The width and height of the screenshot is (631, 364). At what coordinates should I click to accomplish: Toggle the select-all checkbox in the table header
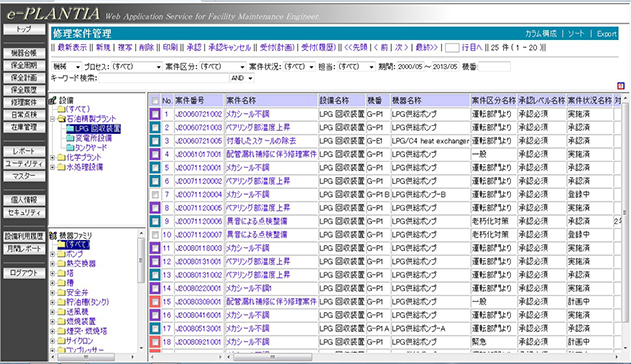155,101
